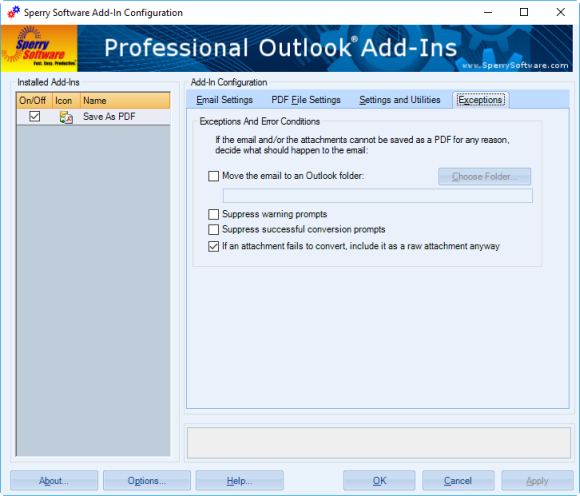Close the Add-In Configuration window

[560, 12]
